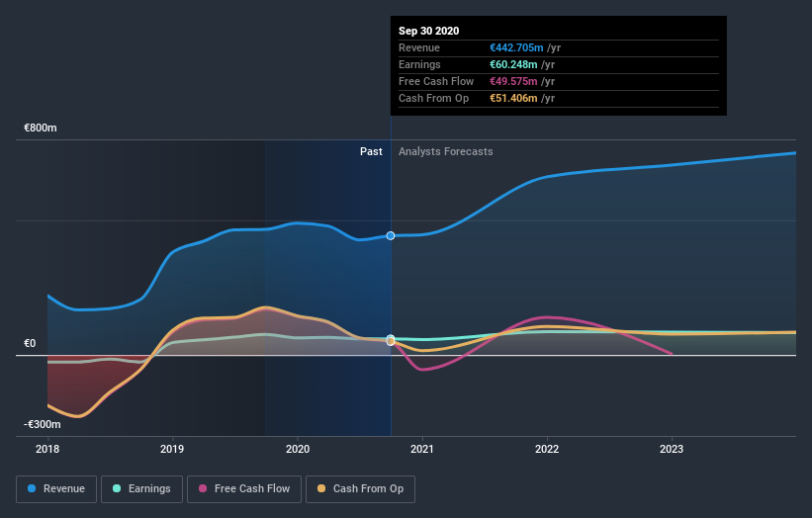Click the €0 y-axis label
This screenshot has width=812, height=518.
pos(30,344)
